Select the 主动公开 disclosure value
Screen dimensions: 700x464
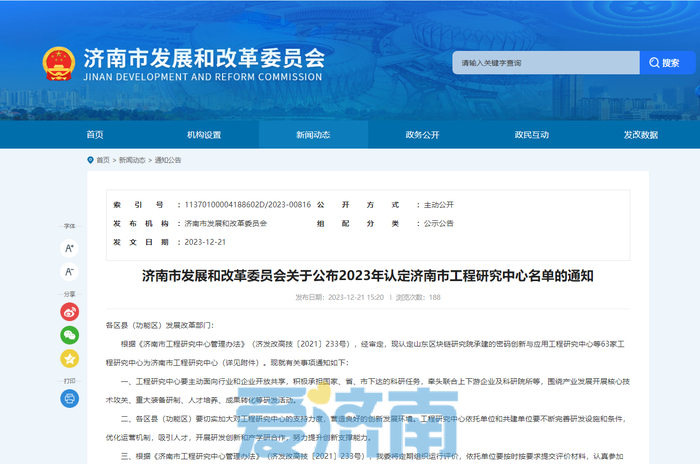pos(438,205)
